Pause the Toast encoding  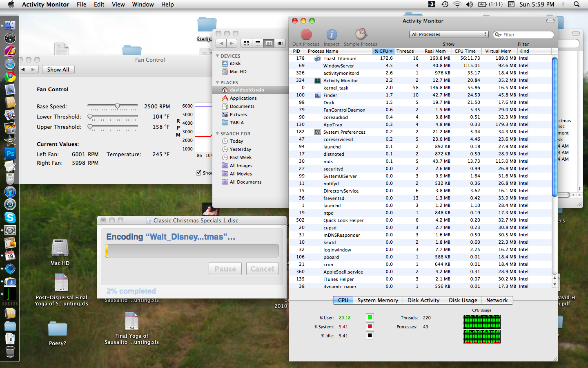[225, 269]
